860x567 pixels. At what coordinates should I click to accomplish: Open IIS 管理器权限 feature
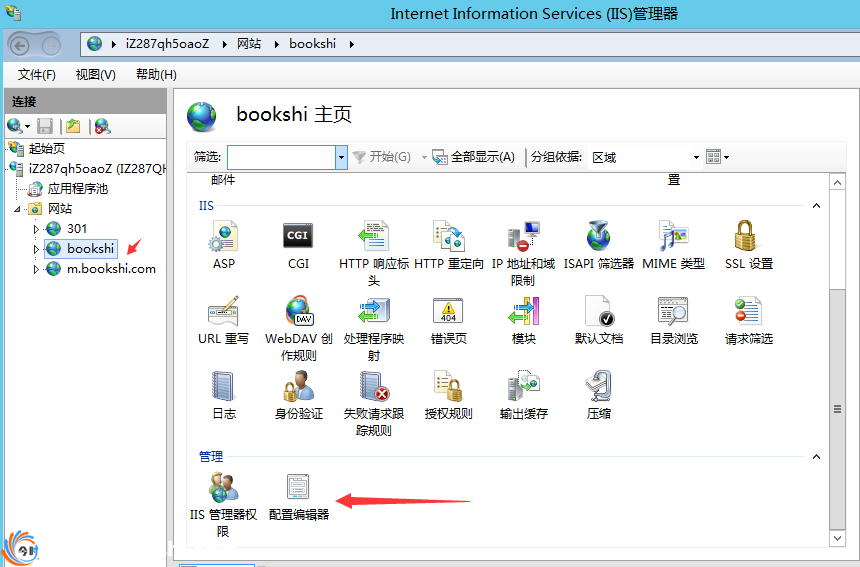point(223,504)
